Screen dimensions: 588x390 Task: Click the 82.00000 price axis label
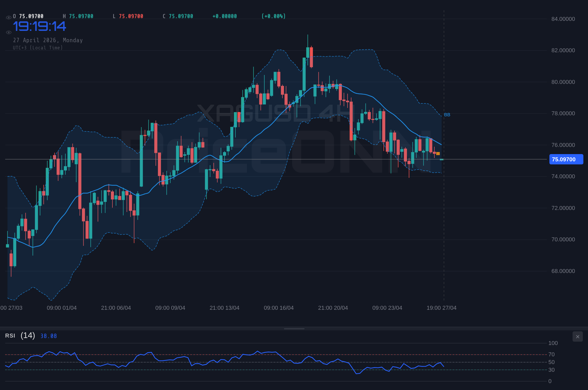tap(563, 50)
